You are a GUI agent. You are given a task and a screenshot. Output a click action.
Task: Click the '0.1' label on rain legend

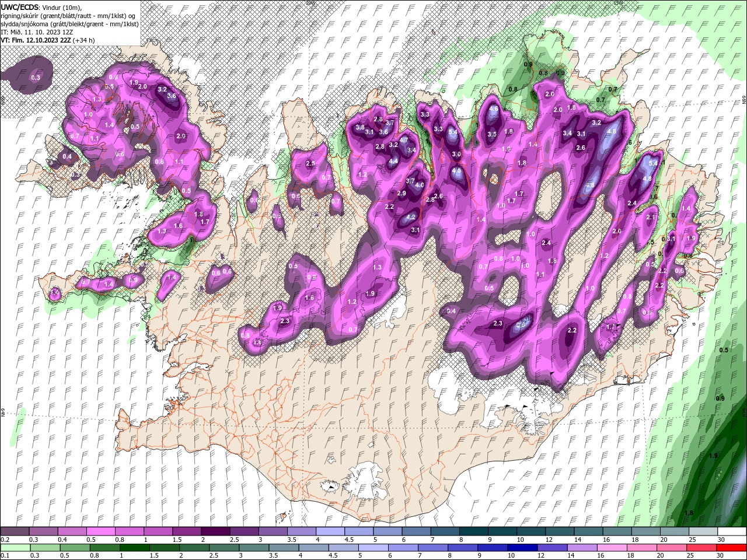click(4, 556)
